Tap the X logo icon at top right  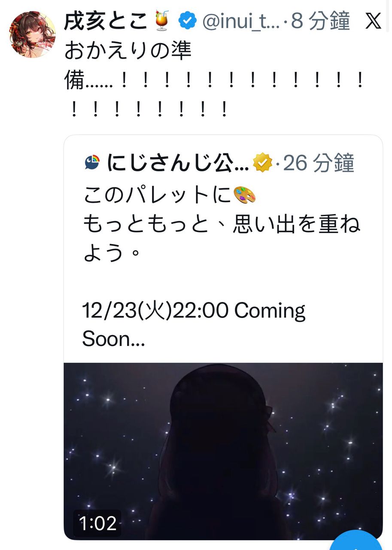pyautogui.click(x=373, y=21)
